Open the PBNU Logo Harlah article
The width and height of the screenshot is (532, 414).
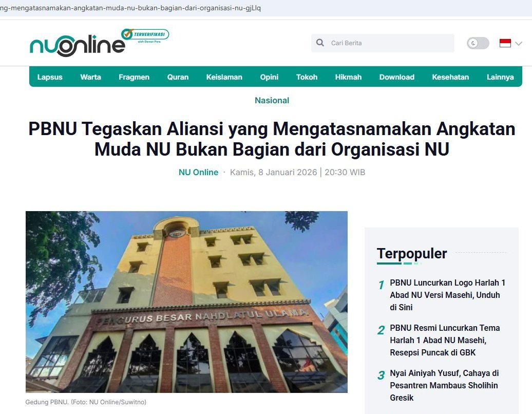click(447, 295)
